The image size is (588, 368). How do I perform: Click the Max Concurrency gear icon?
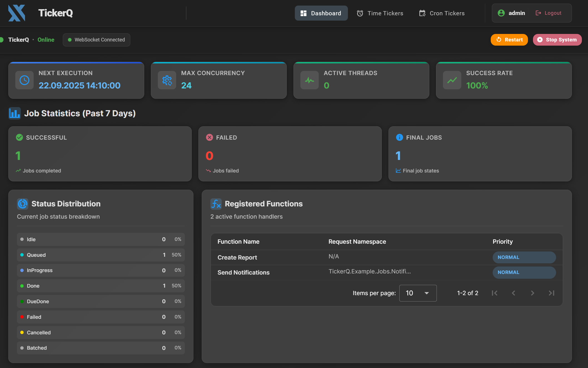coord(167,80)
